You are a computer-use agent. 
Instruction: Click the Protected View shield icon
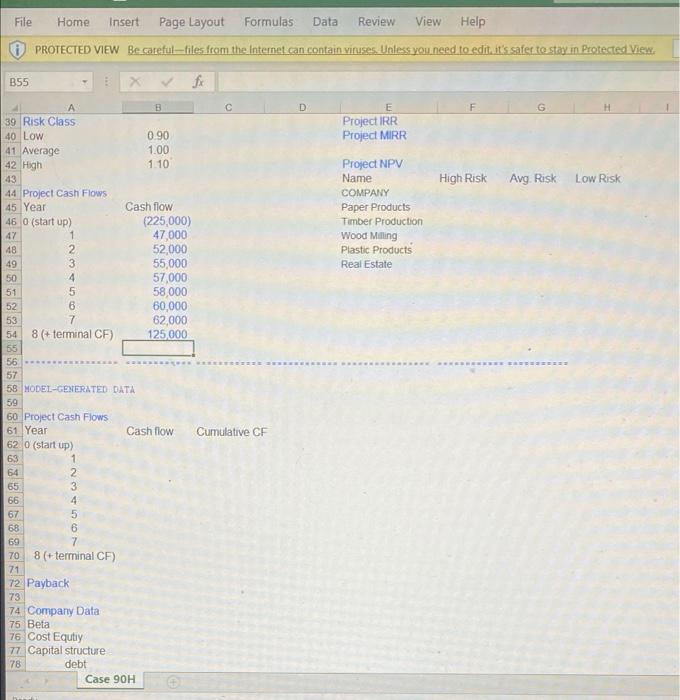[17, 49]
